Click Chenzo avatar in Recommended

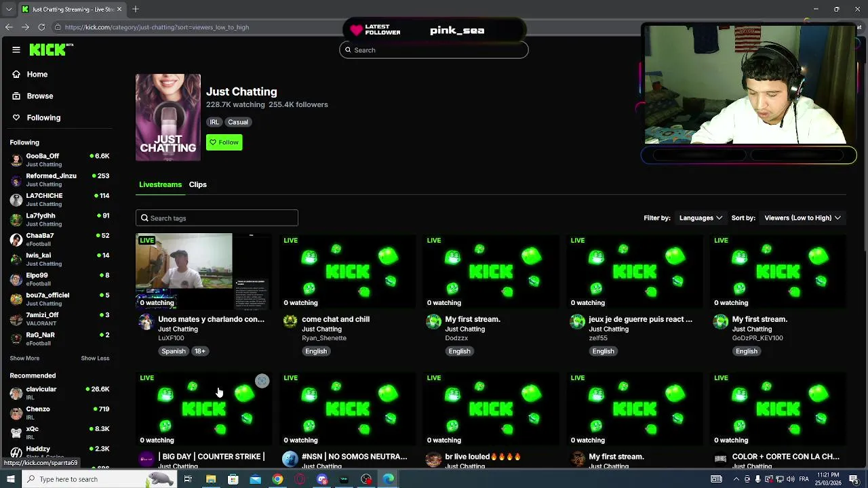coord(16,413)
